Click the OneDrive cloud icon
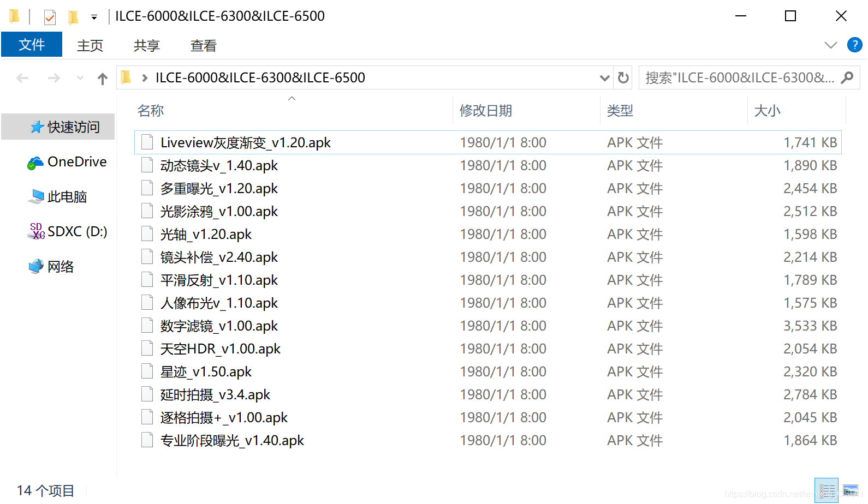Screen dimensions: 868x504 (35, 163)
